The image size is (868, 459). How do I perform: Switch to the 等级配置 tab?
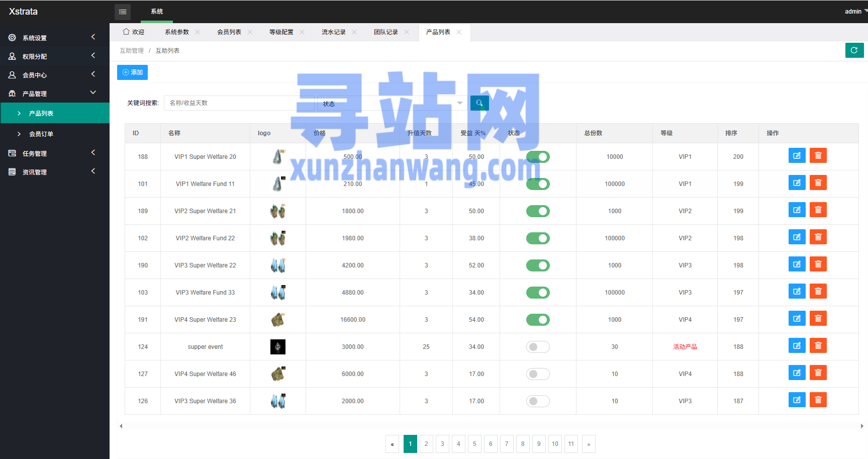pos(281,32)
